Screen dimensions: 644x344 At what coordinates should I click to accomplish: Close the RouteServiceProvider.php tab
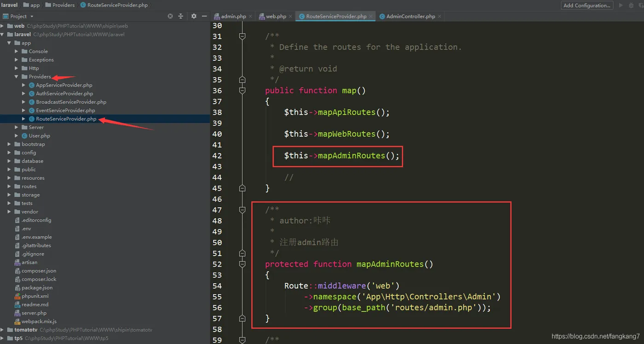coord(371,16)
